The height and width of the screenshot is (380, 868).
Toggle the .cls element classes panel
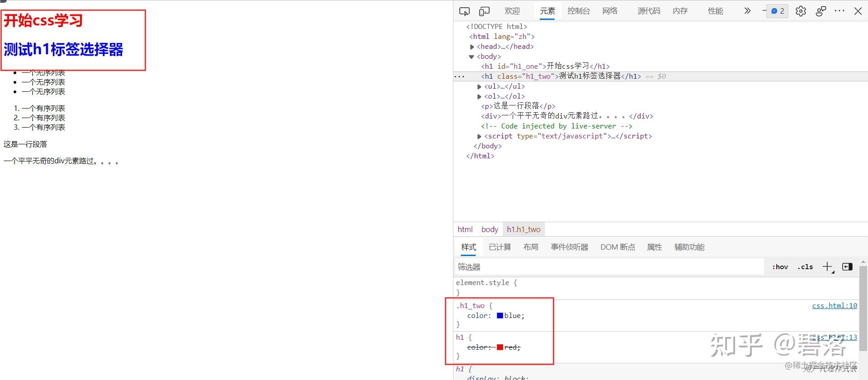pos(805,267)
